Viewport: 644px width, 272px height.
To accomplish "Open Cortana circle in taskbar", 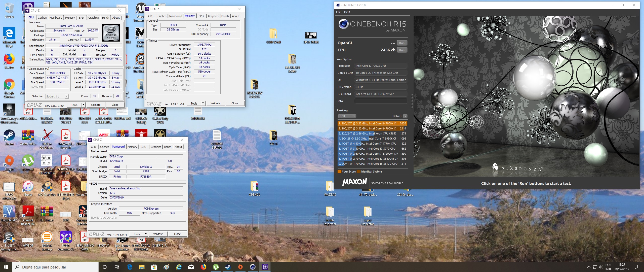I will (x=105, y=267).
